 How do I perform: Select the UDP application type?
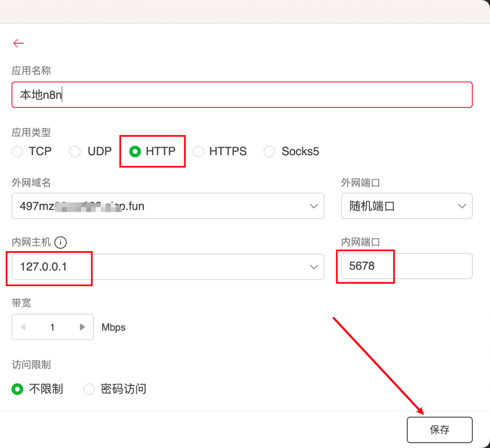(x=75, y=152)
